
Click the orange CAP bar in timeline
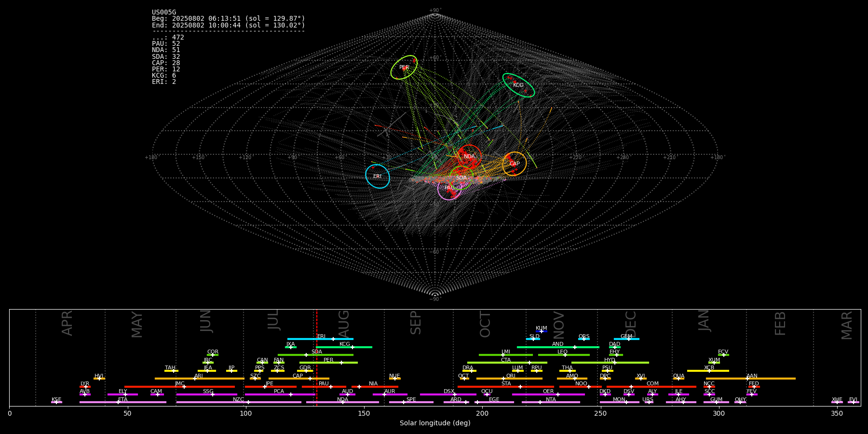(x=299, y=379)
